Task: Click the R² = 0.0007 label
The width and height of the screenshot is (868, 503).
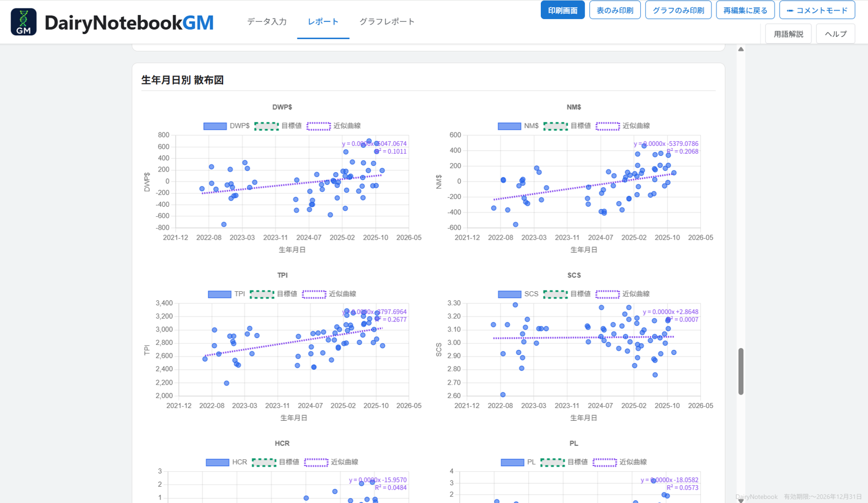Action: coord(682,320)
